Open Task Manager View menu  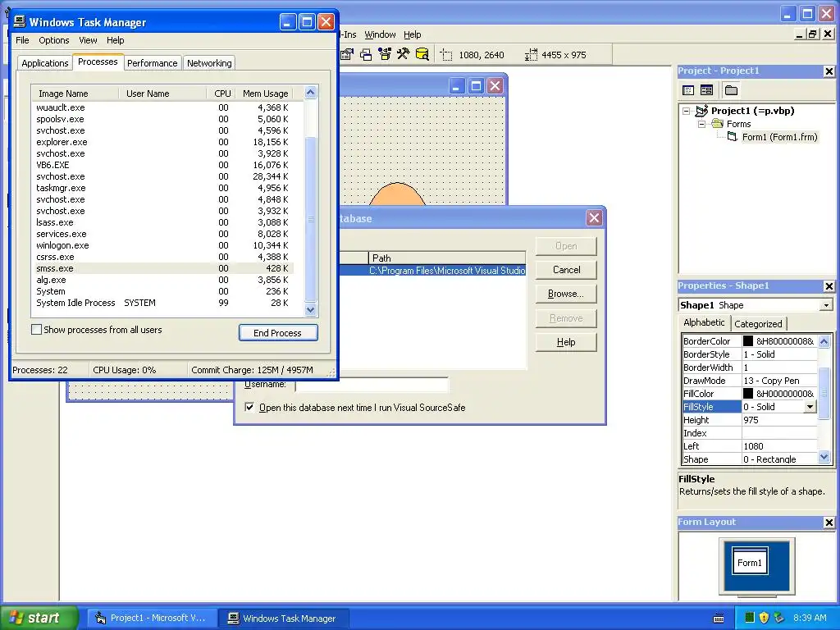[88, 40]
